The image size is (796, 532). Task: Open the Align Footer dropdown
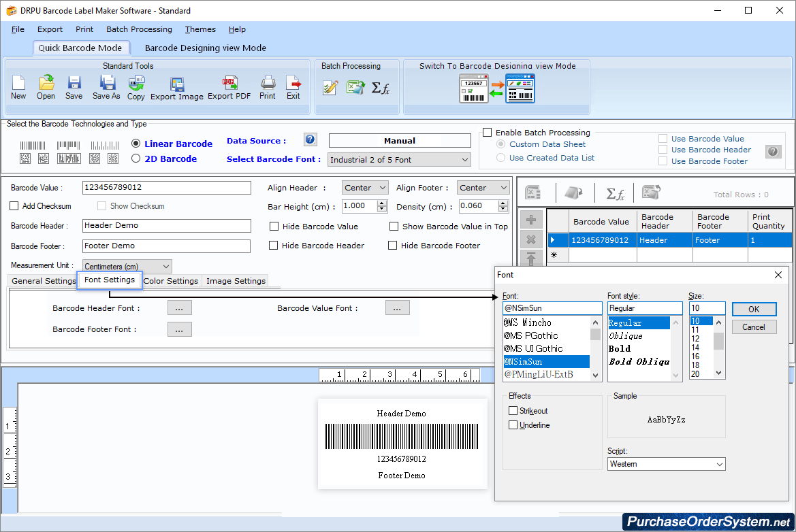tap(483, 187)
